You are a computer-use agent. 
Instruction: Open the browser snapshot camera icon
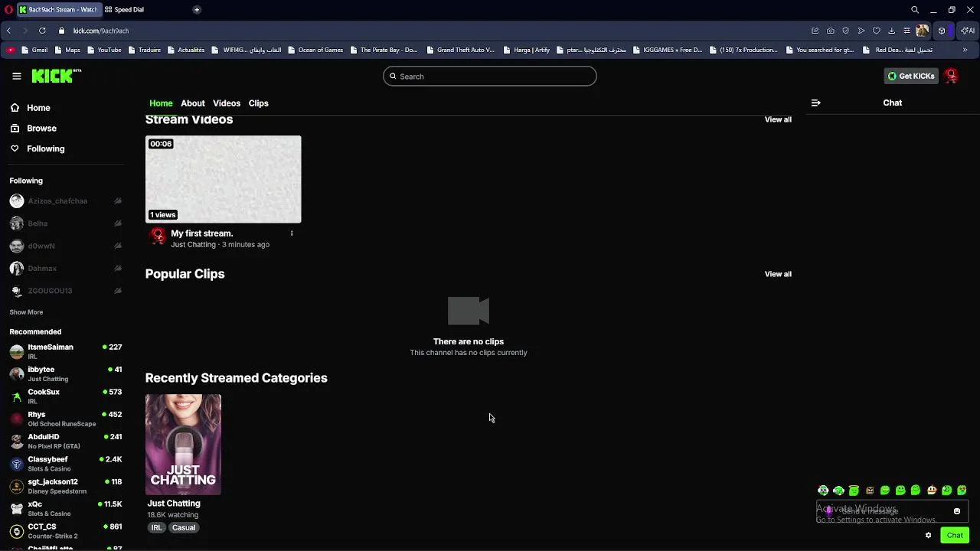click(831, 31)
